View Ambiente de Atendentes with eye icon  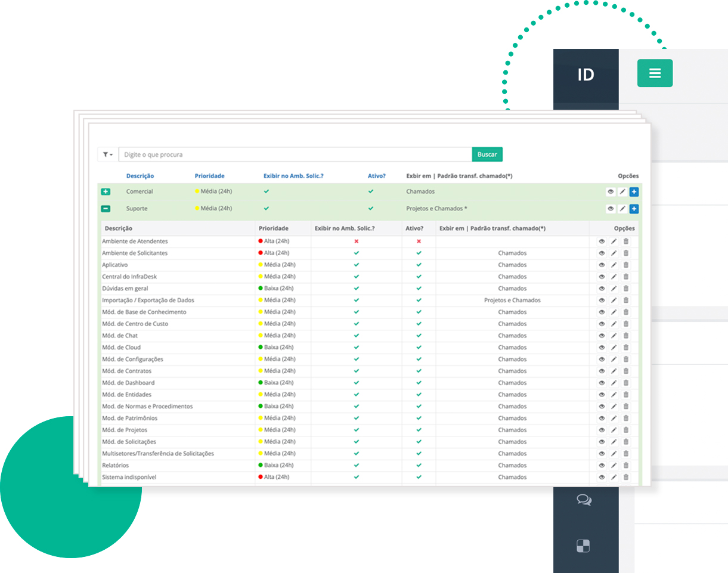coord(602,241)
